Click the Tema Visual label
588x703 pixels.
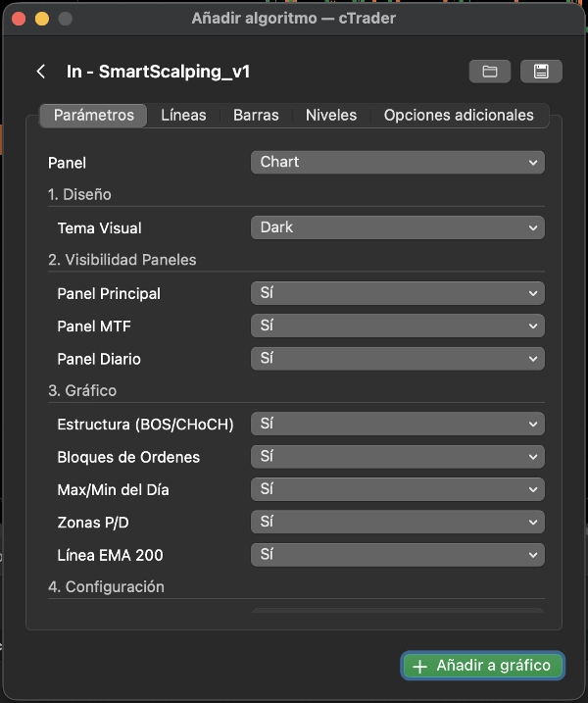(100, 228)
